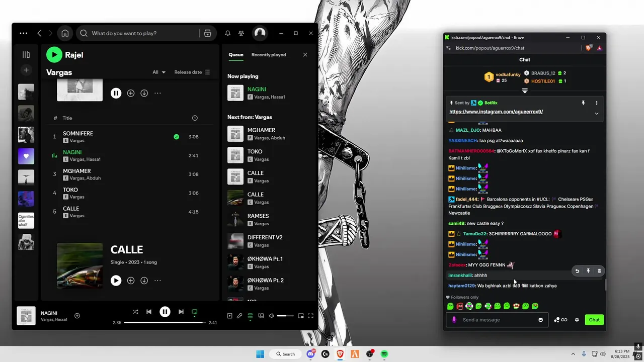Go to Spotify Home

click(x=65, y=33)
